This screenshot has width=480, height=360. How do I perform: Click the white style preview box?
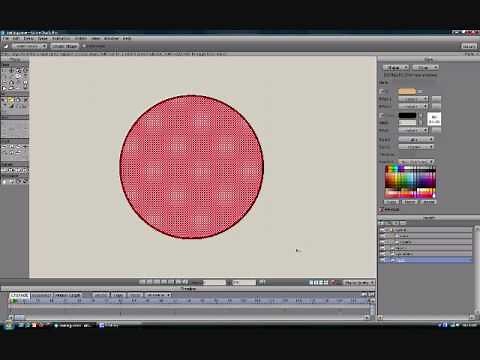(x=434, y=119)
